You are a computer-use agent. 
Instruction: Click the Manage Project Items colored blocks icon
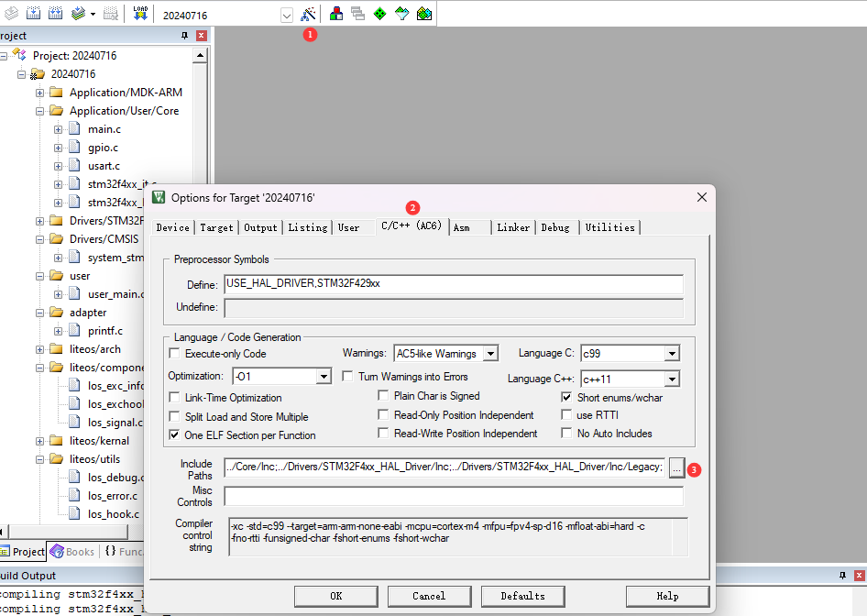(335, 14)
